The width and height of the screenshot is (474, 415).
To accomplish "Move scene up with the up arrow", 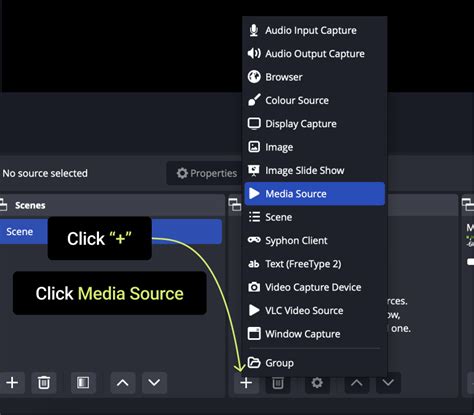I will 123,383.
